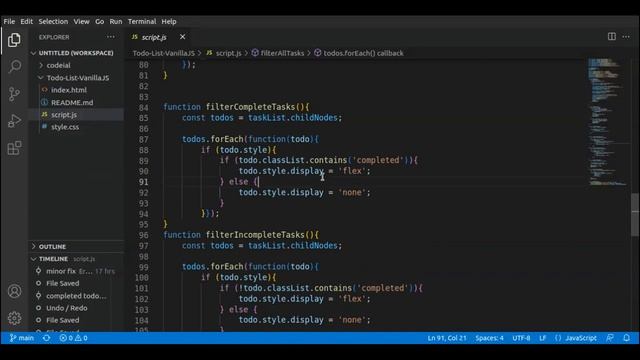Expand the OUTLINE section
Screen dimensions: 640x360
pyautogui.click(x=52, y=247)
